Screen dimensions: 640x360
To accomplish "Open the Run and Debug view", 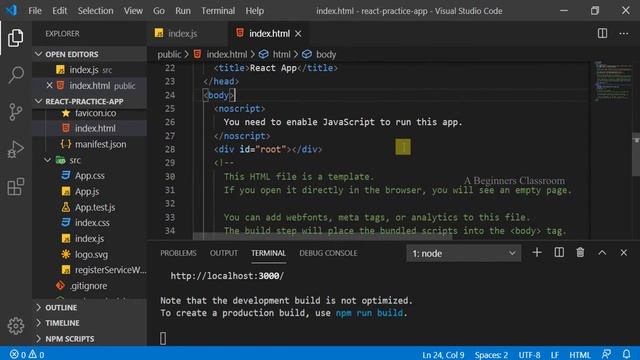I will [x=16, y=149].
